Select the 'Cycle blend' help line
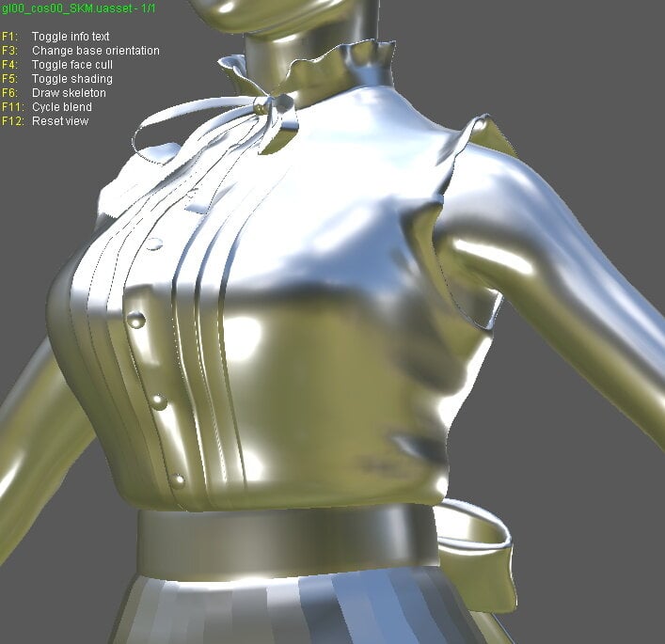The width and height of the screenshot is (665, 644). 62,107
